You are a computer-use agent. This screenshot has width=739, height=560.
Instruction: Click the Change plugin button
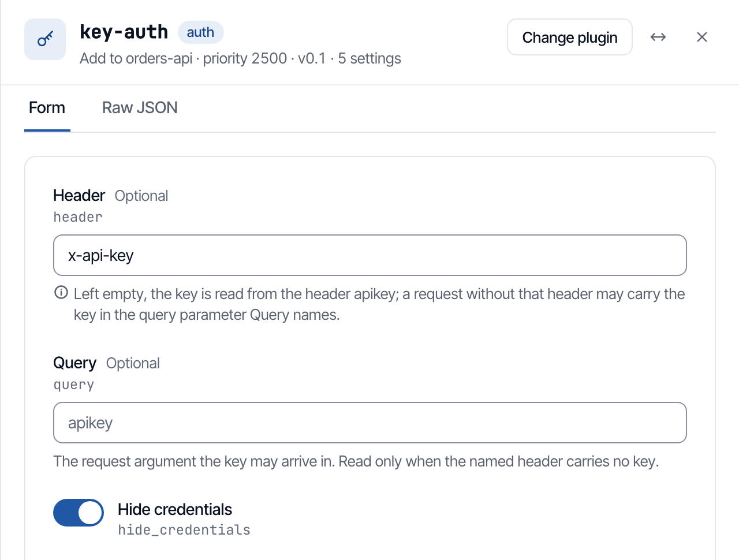point(570,37)
